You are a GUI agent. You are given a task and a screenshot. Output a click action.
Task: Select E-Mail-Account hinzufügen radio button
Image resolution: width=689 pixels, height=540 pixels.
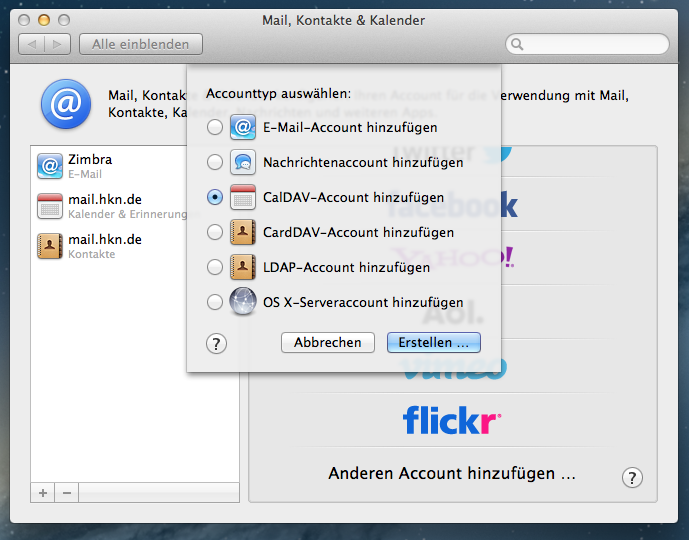pos(214,128)
